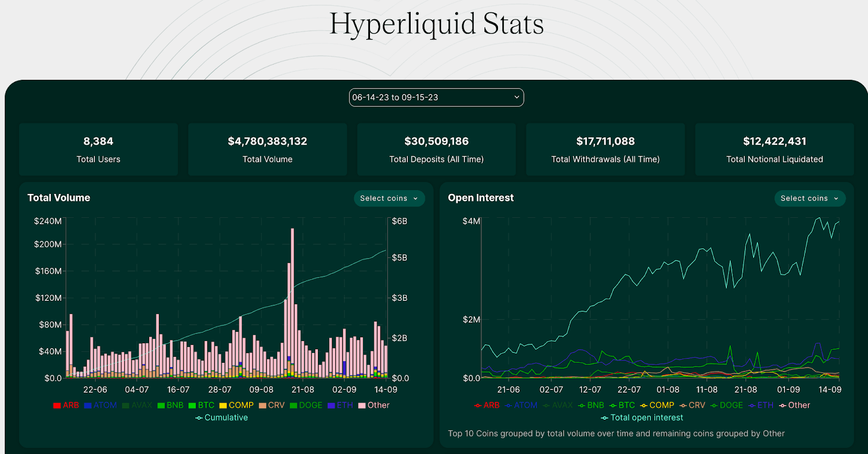Click the $240M label on volume axis

point(48,221)
